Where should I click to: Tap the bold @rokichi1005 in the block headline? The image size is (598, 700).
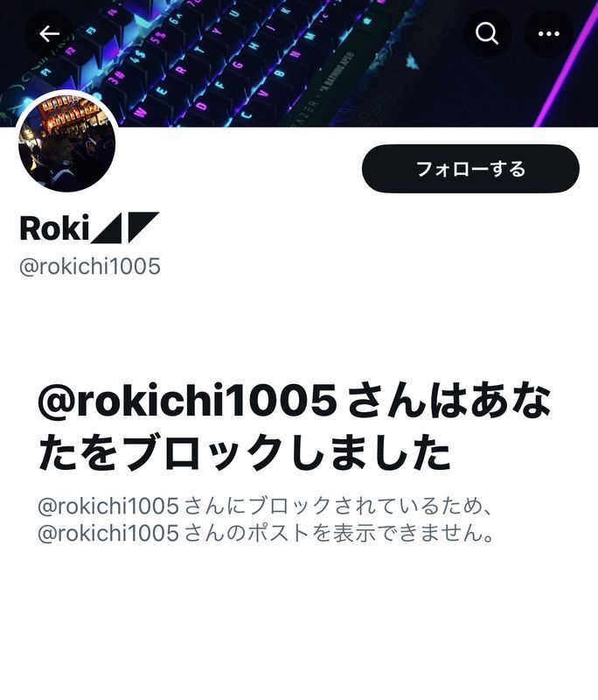(187, 400)
